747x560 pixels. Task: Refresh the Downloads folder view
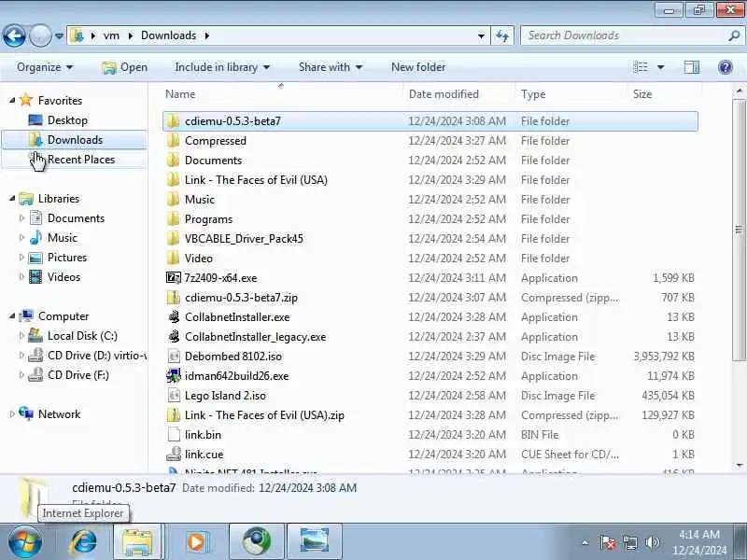[502, 35]
